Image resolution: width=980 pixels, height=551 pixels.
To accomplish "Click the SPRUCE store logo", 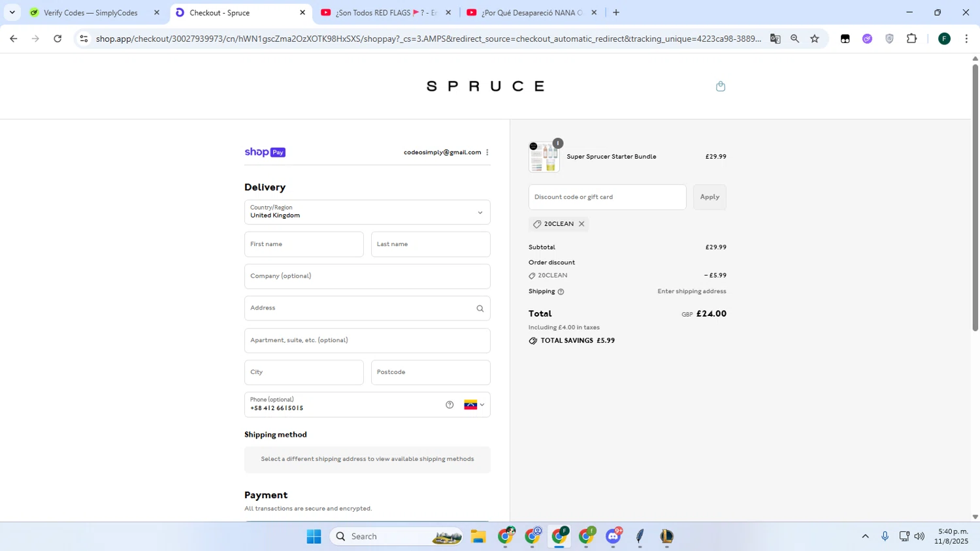I will coord(485,86).
